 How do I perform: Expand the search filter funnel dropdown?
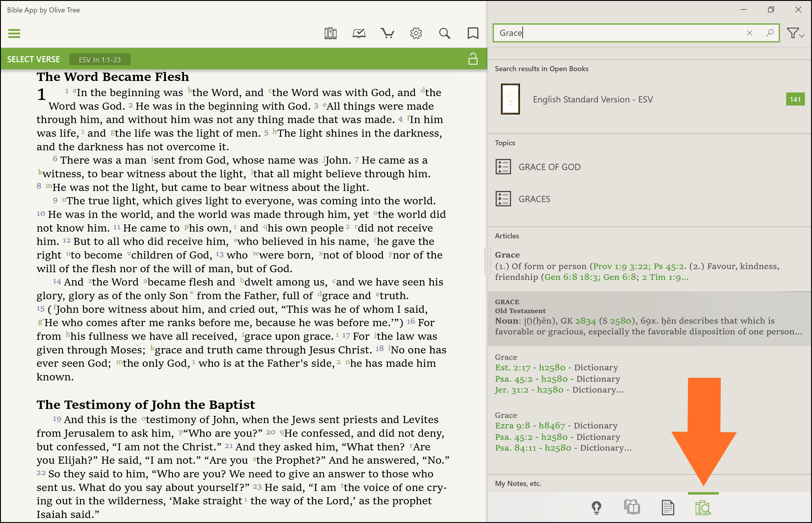[795, 33]
